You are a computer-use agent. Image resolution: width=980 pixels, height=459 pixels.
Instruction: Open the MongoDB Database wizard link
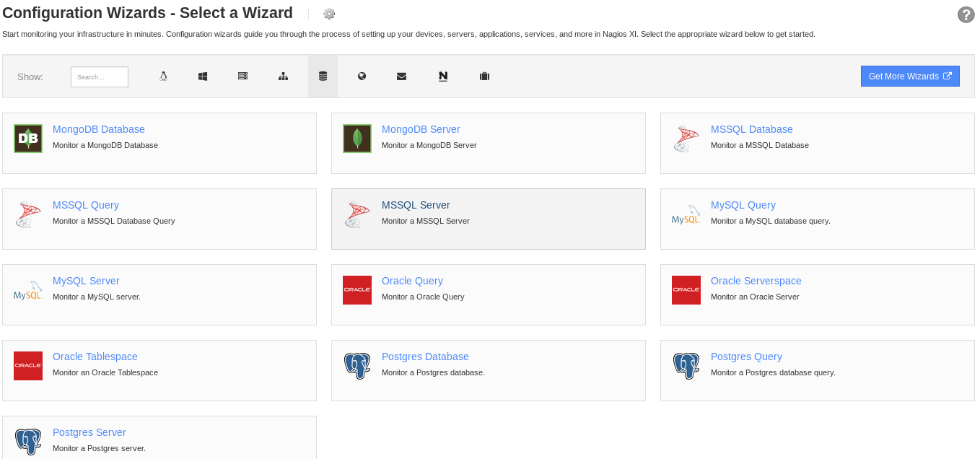coord(99,129)
